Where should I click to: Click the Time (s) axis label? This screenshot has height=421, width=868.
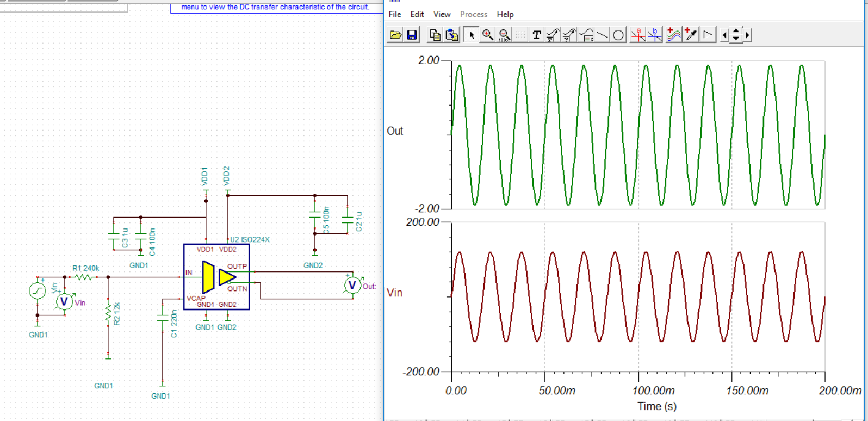pos(657,406)
